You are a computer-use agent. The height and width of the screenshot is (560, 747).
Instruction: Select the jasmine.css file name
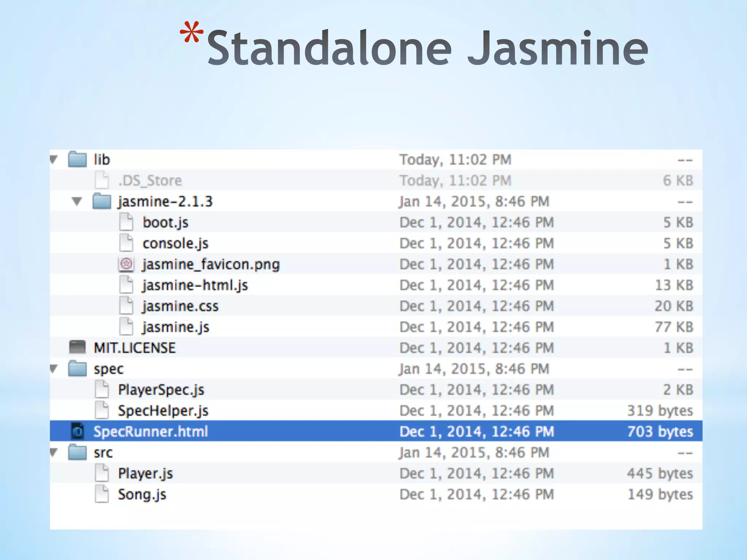tap(180, 306)
